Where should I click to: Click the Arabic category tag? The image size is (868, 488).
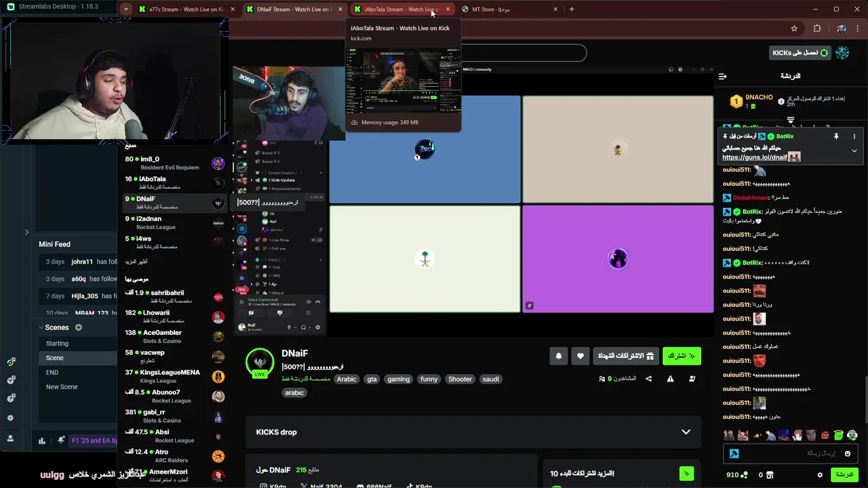(x=347, y=379)
